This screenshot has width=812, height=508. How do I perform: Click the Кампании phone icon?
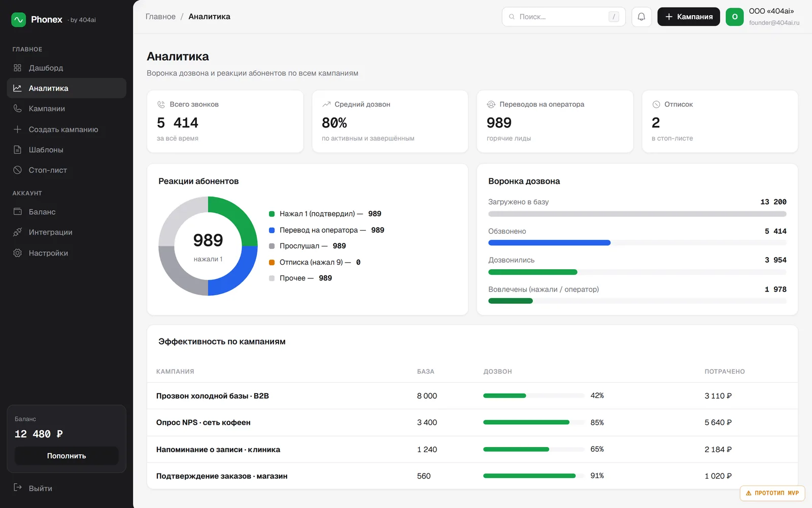tap(17, 108)
